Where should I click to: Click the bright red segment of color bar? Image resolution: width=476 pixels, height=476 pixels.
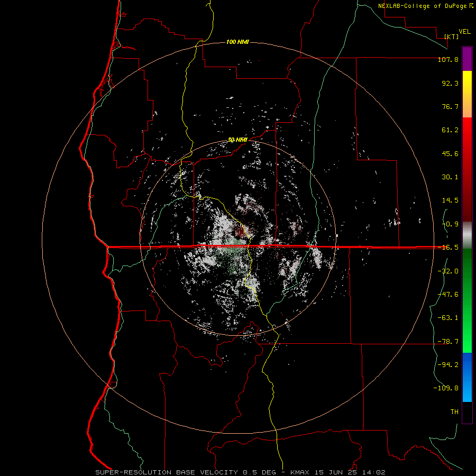[467, 169]
